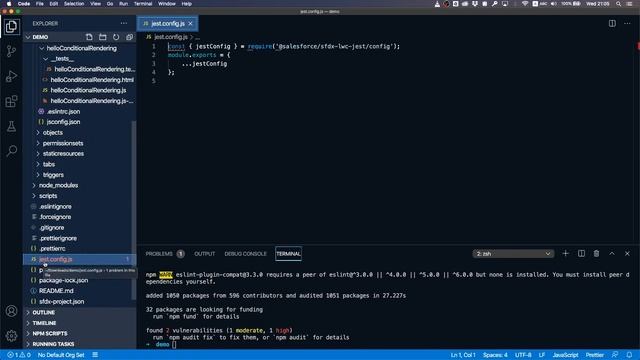Click the feedback icon in status bar
The height and width of the screenshot is (360, 640).
[615, 355]
